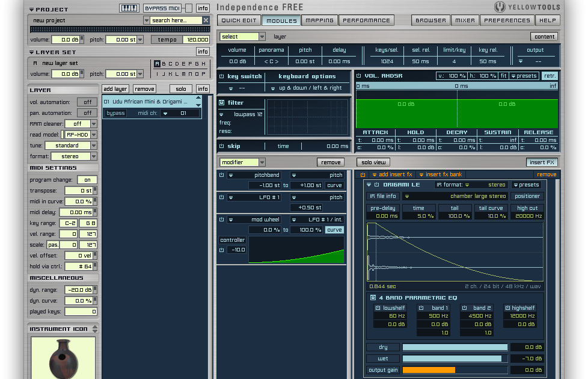Image resolution: width=588 pixels, height=379 pixels.
Task: Click the remove layer button
Action: coord(144,89)
